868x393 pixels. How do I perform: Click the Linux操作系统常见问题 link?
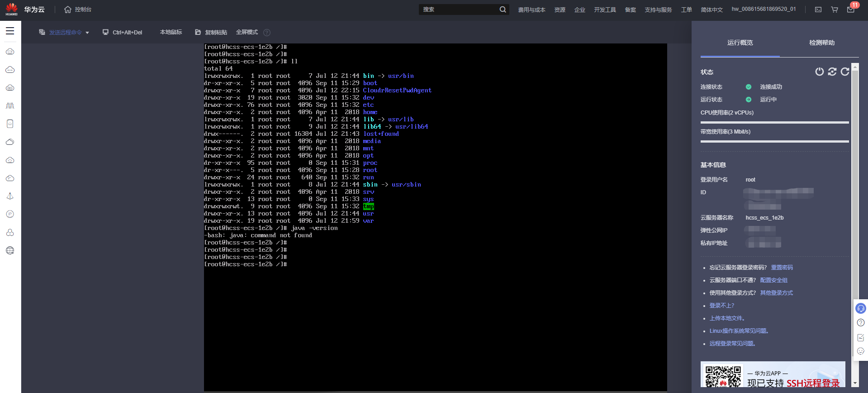(x=739, y=331)
